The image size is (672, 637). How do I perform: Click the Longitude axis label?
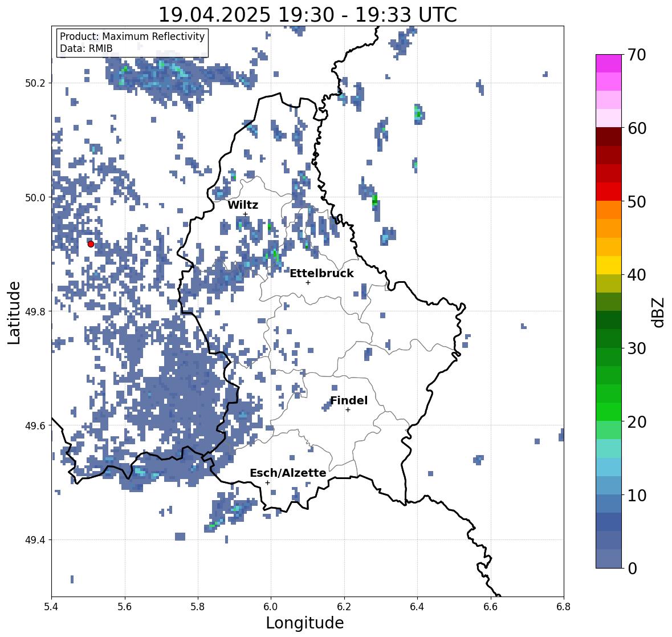tap(305, 623)
